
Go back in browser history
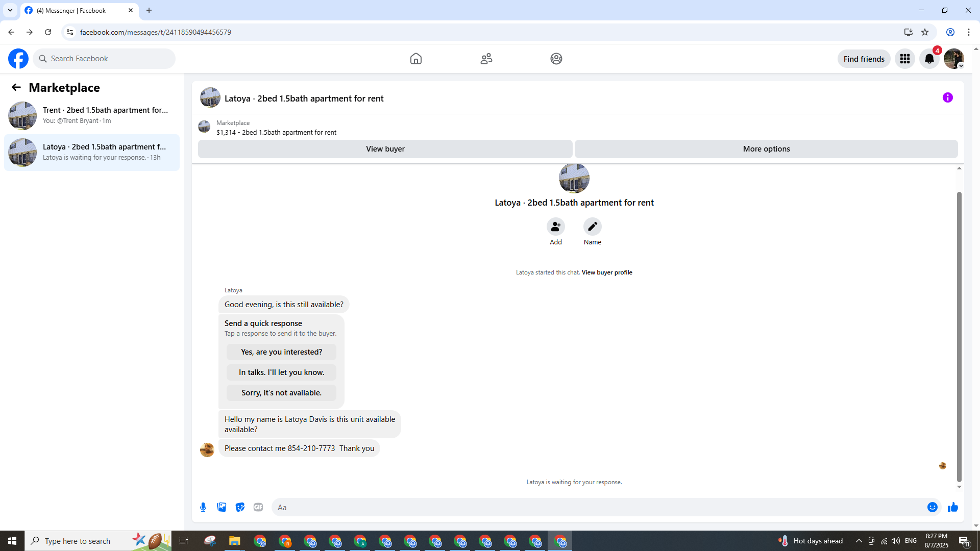tap(11, 32)
